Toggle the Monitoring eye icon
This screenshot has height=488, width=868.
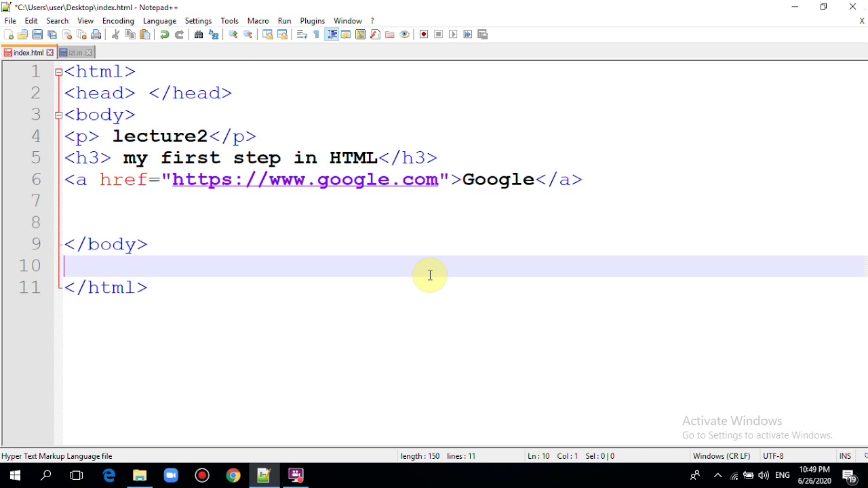tap(405, 35)
